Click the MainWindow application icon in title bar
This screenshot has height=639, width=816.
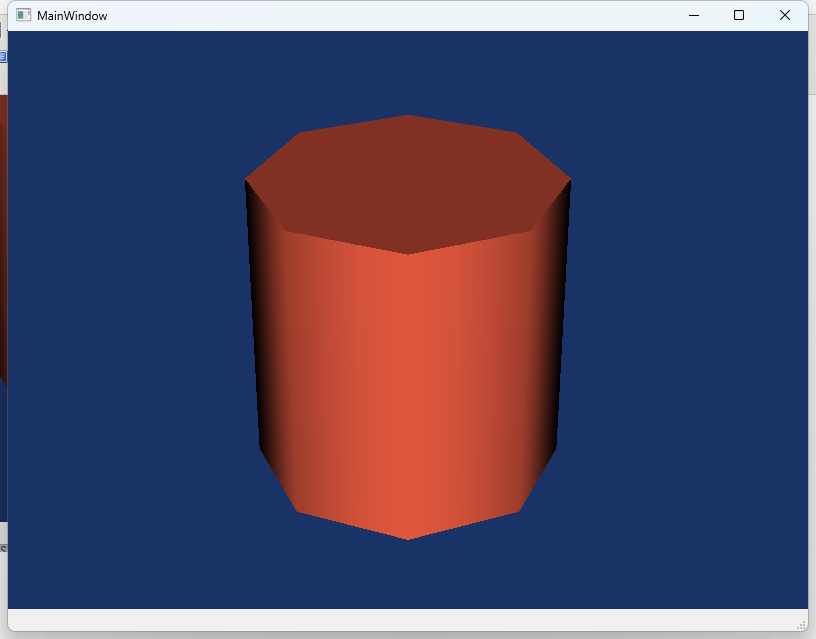pos(23,16)
